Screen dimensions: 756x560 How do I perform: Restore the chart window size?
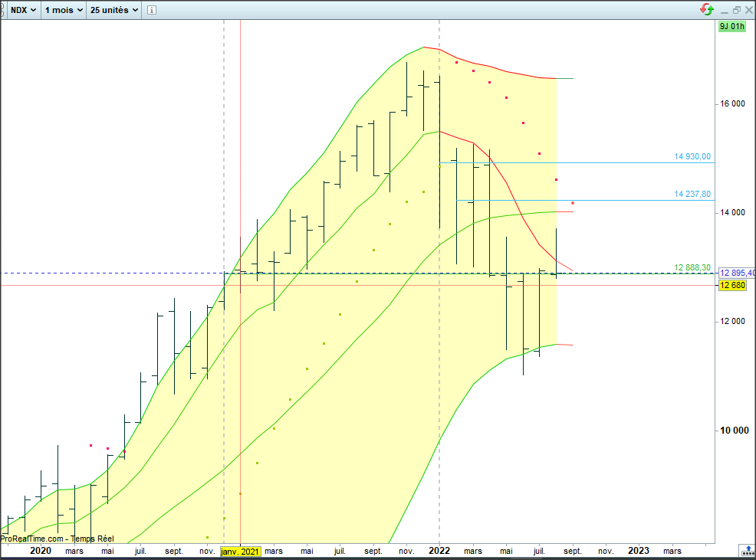tap(736, 10)
